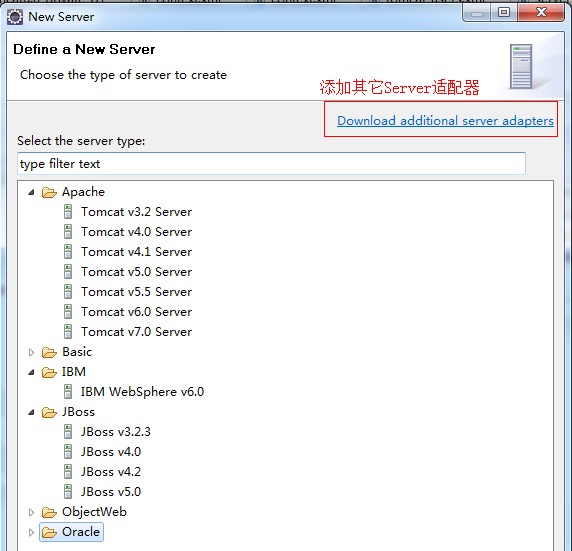Select IBM WebSphere v6.0 text
The height and width of the screenshot is (551, 572).
(x=142, y=392)
